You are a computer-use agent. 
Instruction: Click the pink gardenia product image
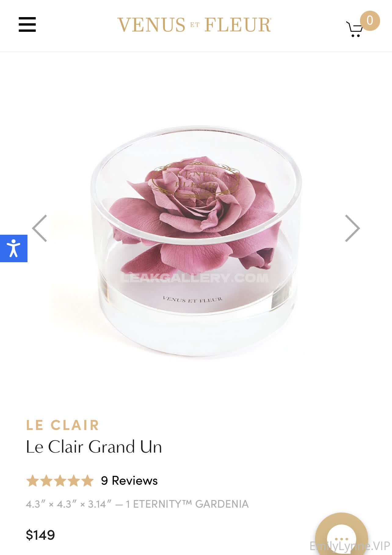coord(196,241)
